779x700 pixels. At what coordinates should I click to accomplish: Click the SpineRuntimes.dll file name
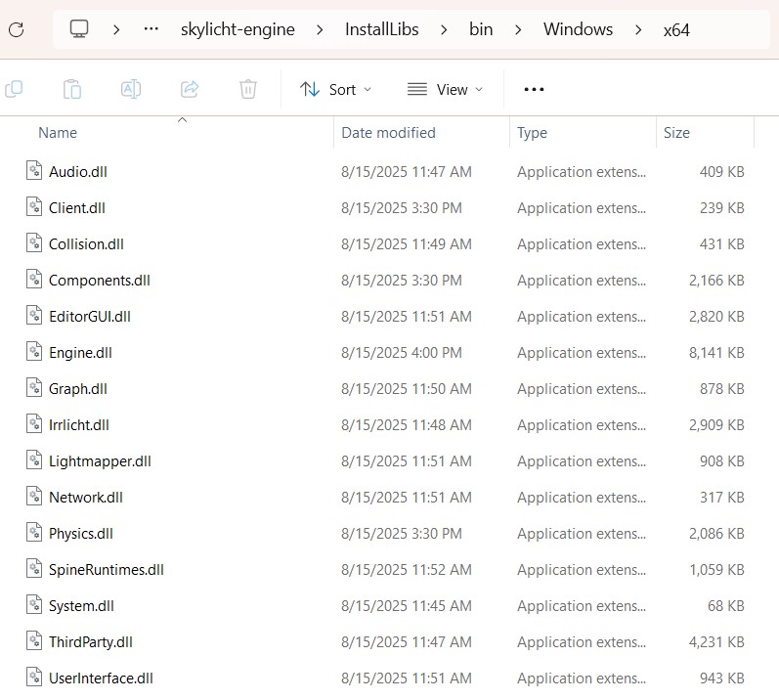[x=107, y=570]
